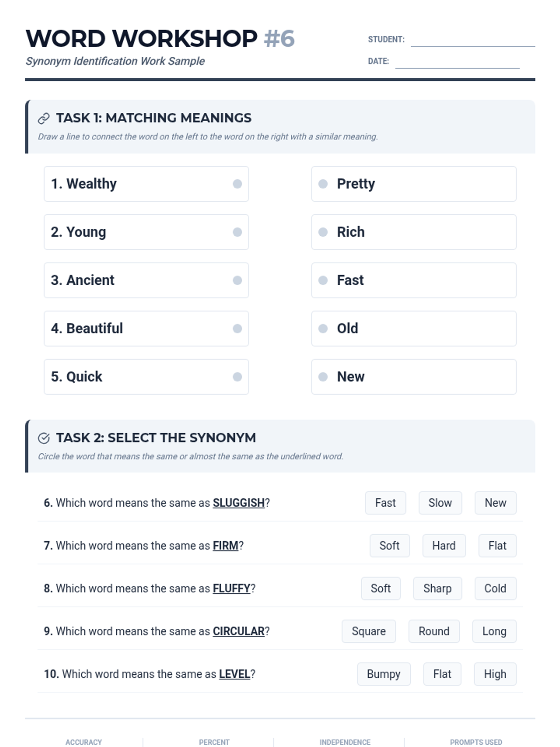Select the connector dot beside Old
Viewport: 560px width, 747px height.
(323, 329)
